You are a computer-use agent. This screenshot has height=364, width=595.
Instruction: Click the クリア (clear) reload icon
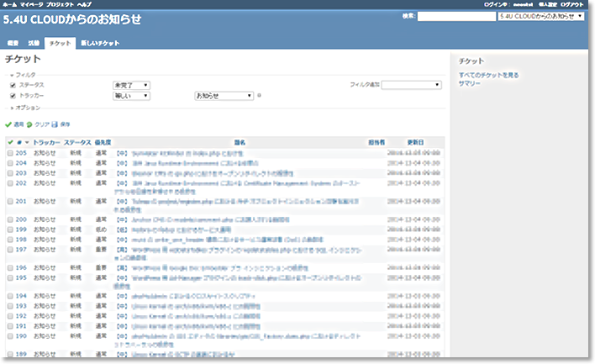29,124
